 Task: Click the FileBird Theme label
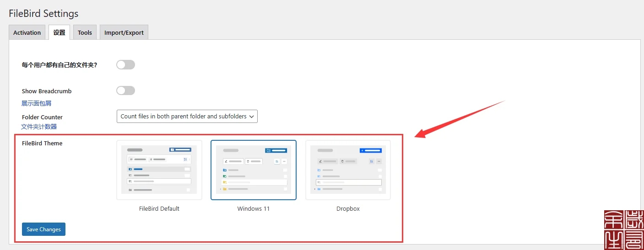(x=42, y=143)
